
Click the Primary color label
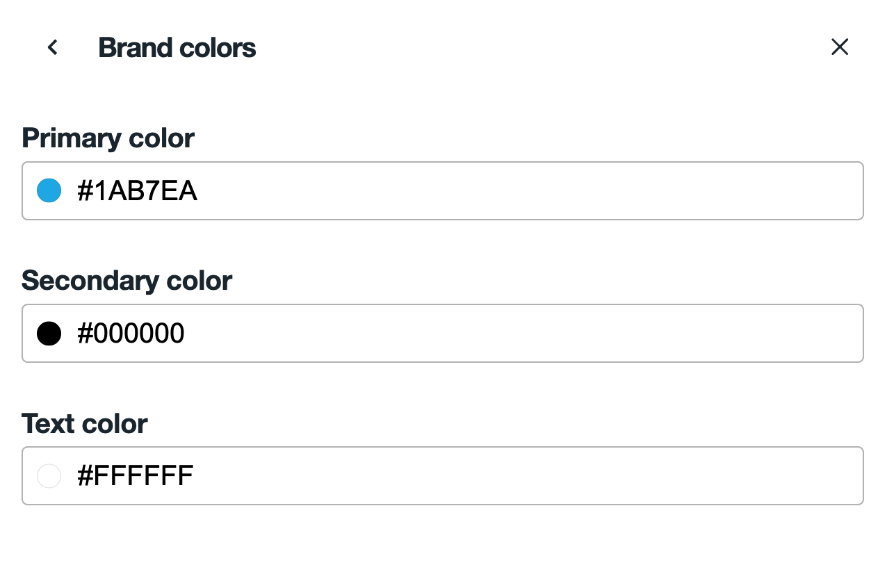coord(108,138)
